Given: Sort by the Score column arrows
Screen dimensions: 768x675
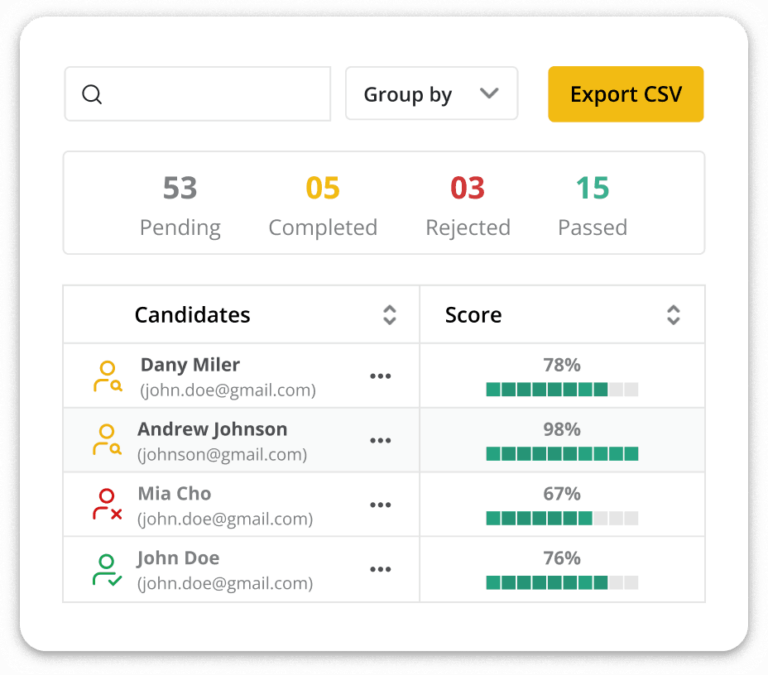Looking at the screenshot, I should (x=673, y=315).
